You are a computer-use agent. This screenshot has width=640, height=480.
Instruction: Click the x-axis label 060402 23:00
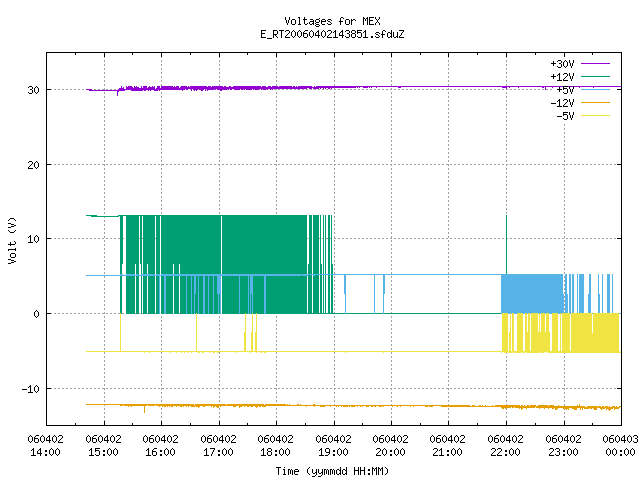pyautogui.click(x=564, y=446)
